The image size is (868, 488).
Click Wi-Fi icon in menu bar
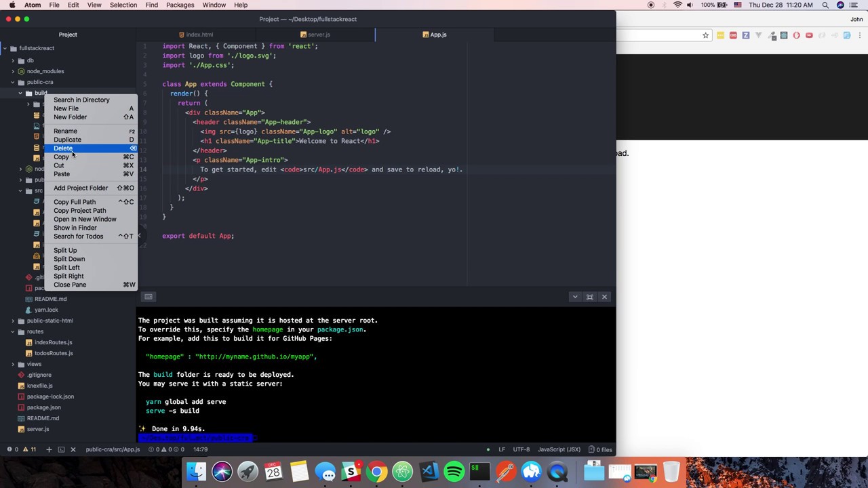point(677,5)
